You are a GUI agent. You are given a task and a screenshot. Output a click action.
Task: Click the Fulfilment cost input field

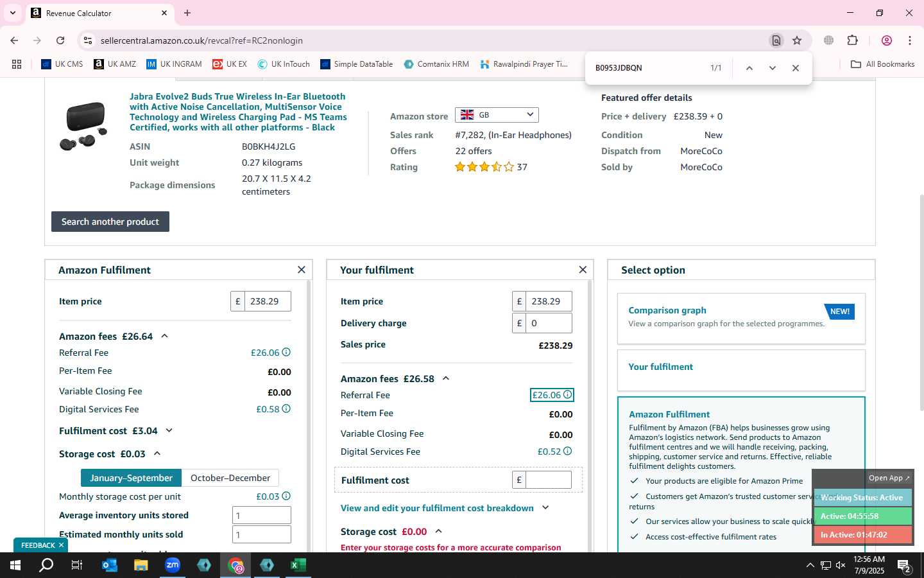[x=549, y=480]
